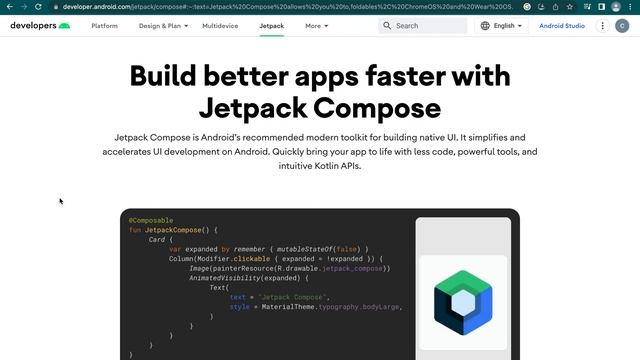Click the site search field
Screen dimensions: 640x360
pos(422,26)
